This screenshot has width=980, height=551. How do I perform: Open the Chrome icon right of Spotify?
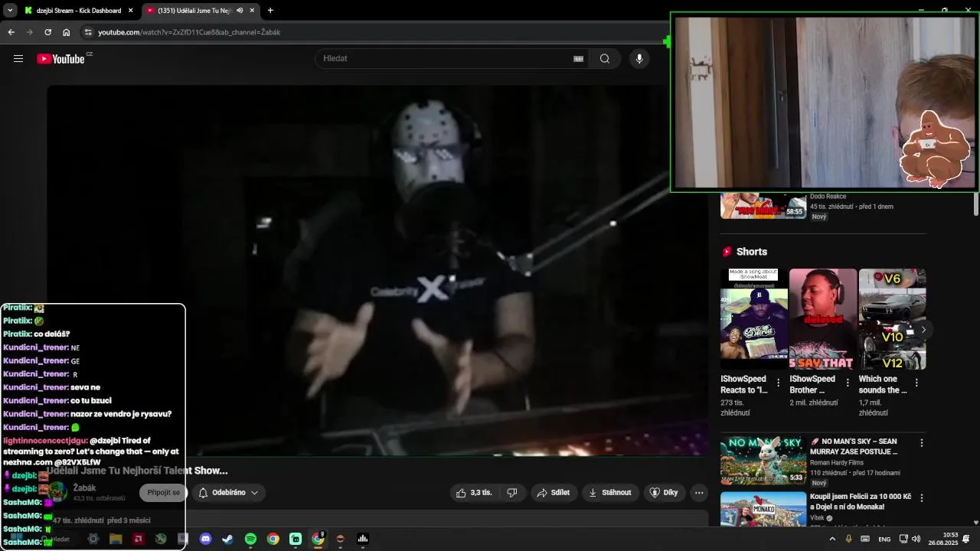coord(273,539)
